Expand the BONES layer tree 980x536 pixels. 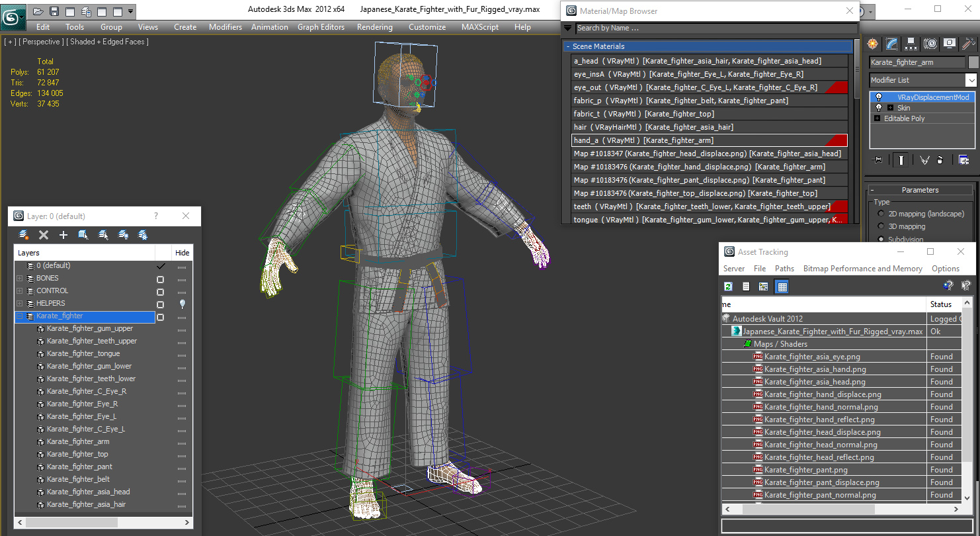pyautogui.click(x=20, y=279)
